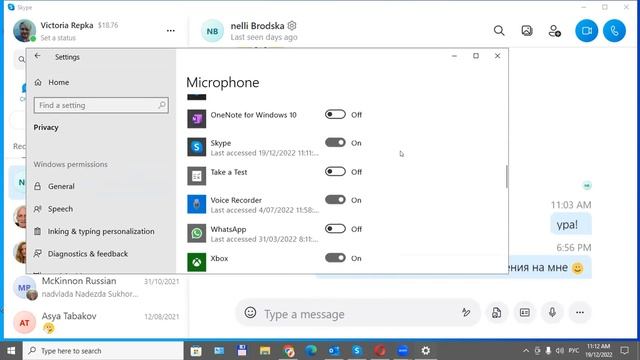The image size is (640, 360).
Task: Open Skype more options next to Victoria Repka
Action: (x=171, y=31)
